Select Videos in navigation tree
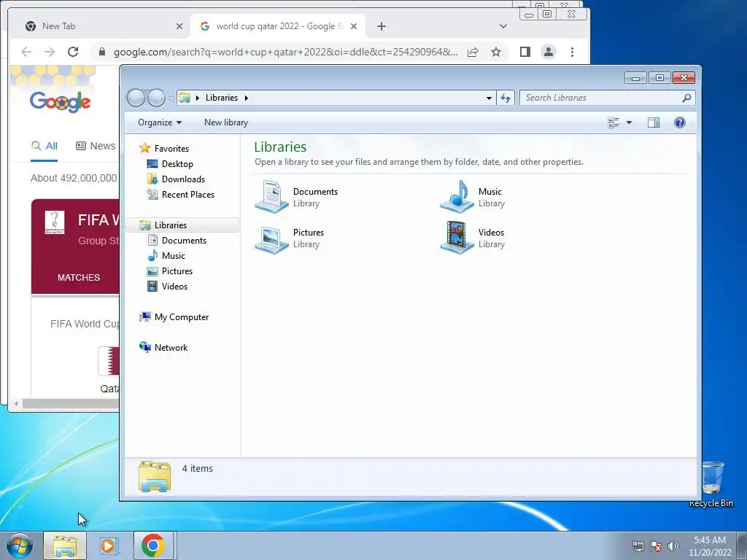Viewport: 747px width, 560px height. click(x=174, y=286)
